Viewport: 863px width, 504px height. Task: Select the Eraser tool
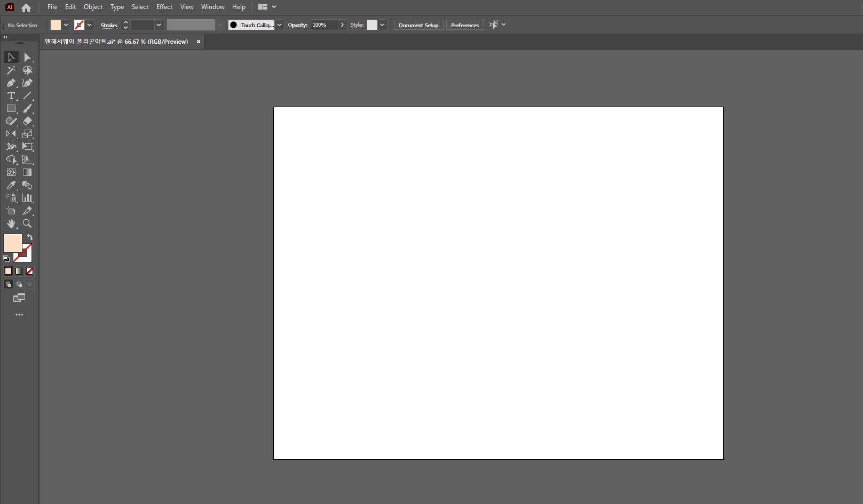[28, 121]
